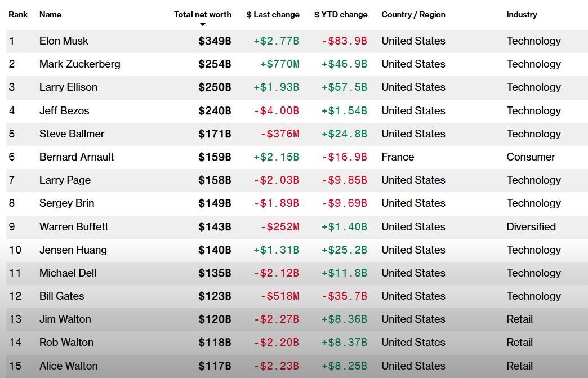The width and height of the screenshot is (588, 378).
Task: Sort by $ Last change column
Action: click(273, 15)
